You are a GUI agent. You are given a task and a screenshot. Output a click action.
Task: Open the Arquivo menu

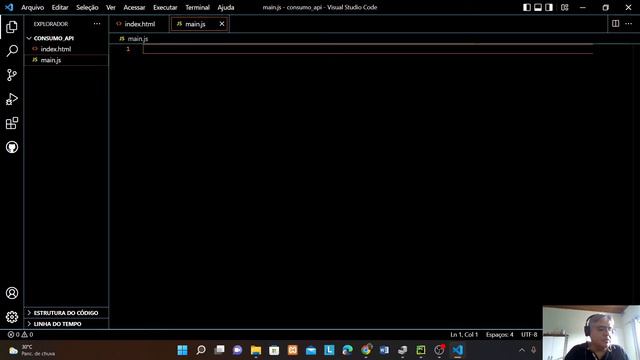point(33,7)
